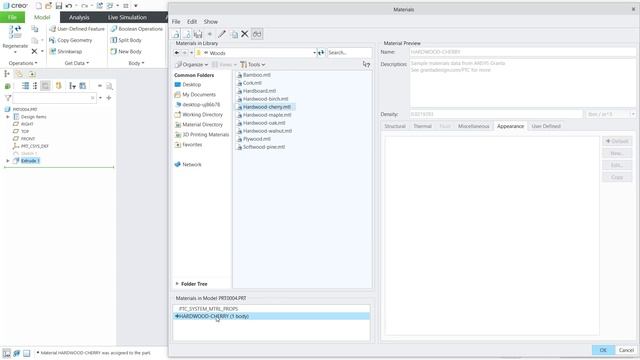
Task: Click the green File tab in Creo
Action: [12, 17]
